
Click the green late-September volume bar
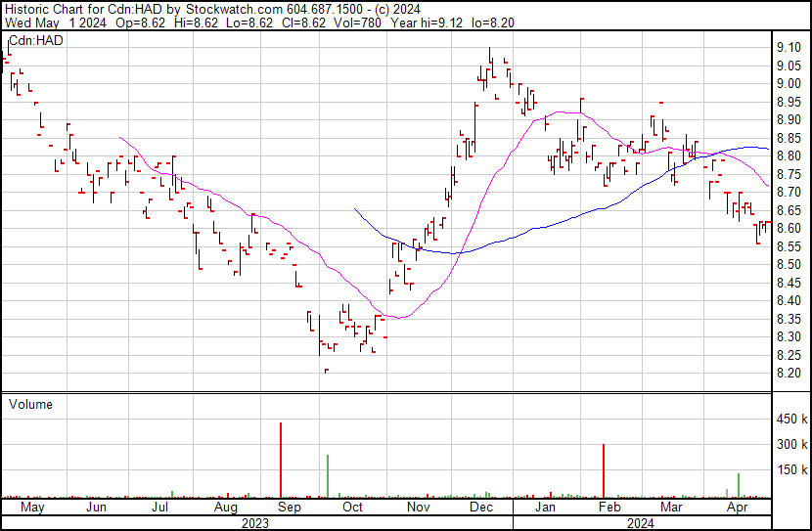(328, 476)
